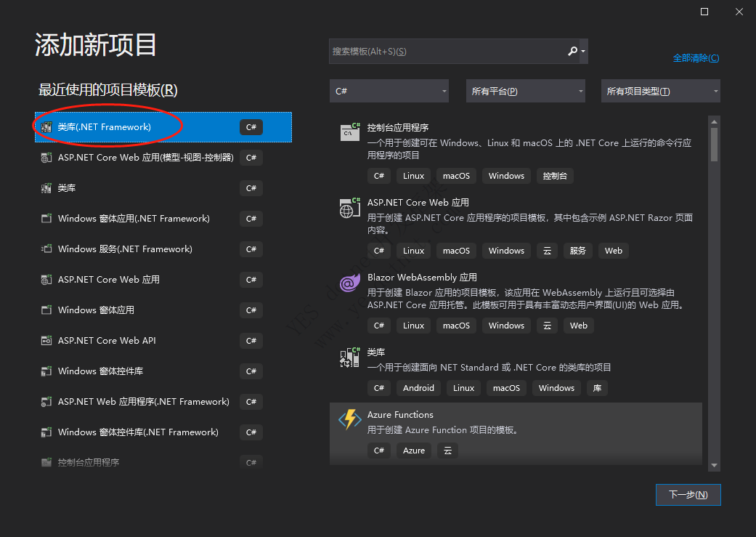Select Blazor WebAssembly 应用 template title
Viewport: 756px width, 537px height.
click(x=422, y=277)
